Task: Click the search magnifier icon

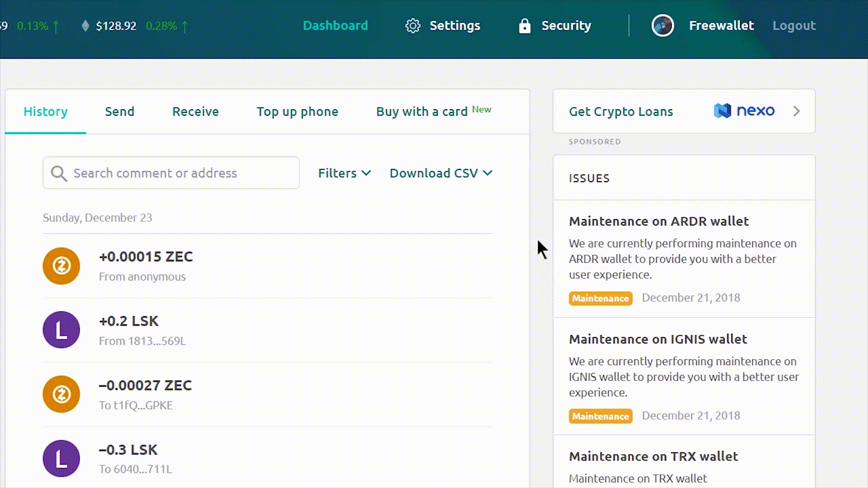Action: coord(59,173)
